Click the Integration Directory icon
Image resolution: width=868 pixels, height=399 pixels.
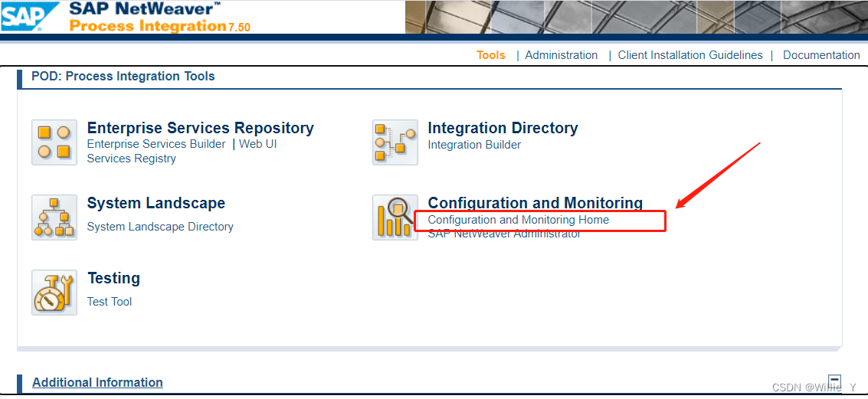tap(395, 142)
